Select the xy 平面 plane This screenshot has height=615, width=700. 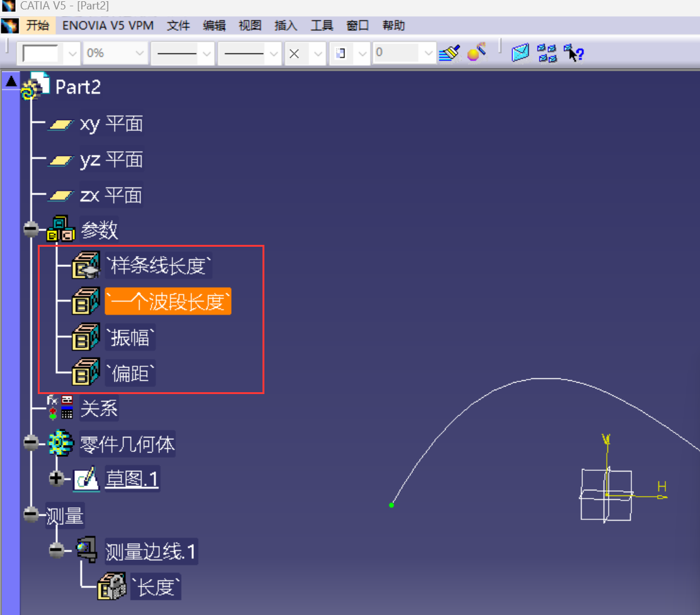pyautogui.click(x=111, y=123)
